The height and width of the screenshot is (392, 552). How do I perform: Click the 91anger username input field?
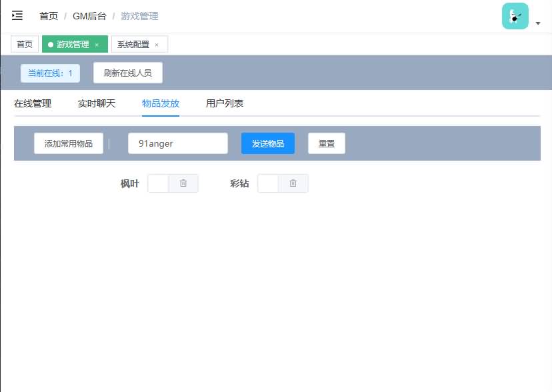pos(177,143)
